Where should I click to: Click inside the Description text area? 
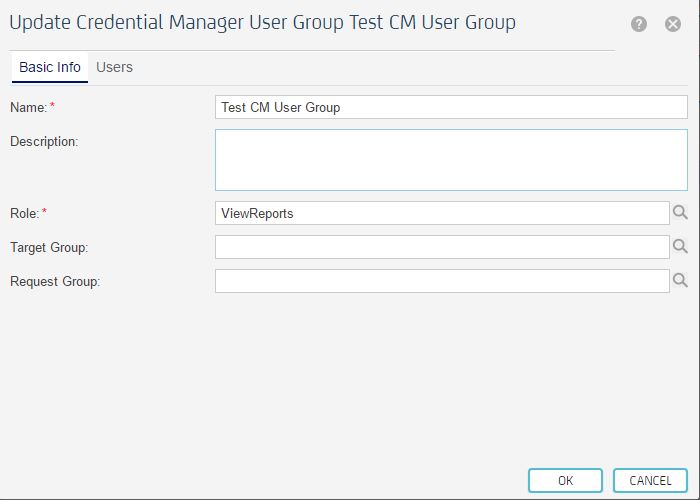coord(451,160)
